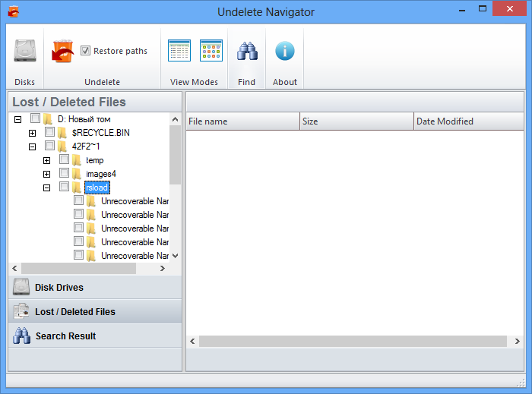Click the images4 folder icon
The height and width of the screenshot is (394, 532).
77,174
